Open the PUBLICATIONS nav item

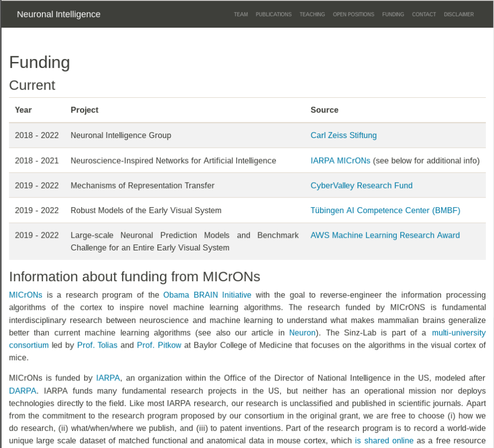(x=273, y=15)
